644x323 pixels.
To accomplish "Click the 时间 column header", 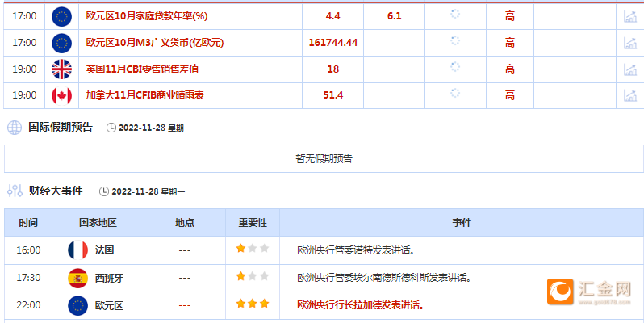I will pyautogui.click(x=28, y=223).
